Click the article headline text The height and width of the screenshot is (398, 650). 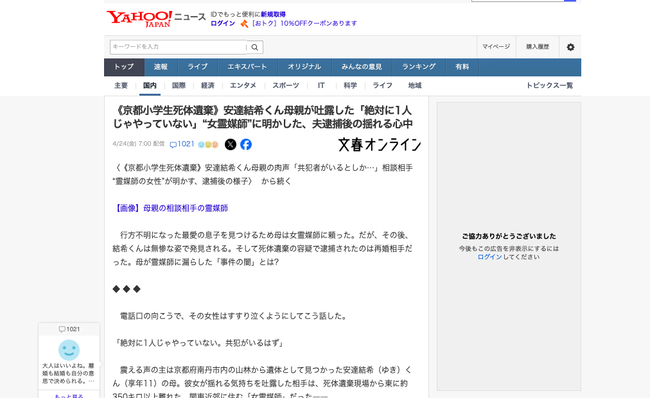[x=263, y=117]
